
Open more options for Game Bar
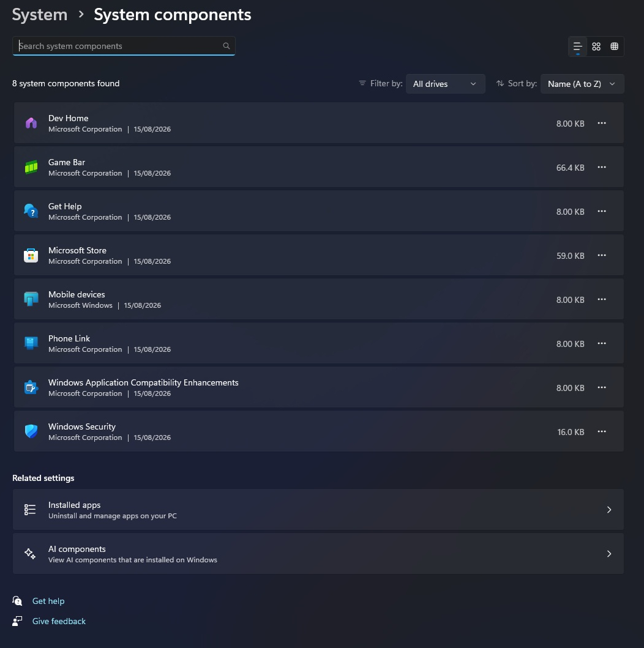click(601, 168)
